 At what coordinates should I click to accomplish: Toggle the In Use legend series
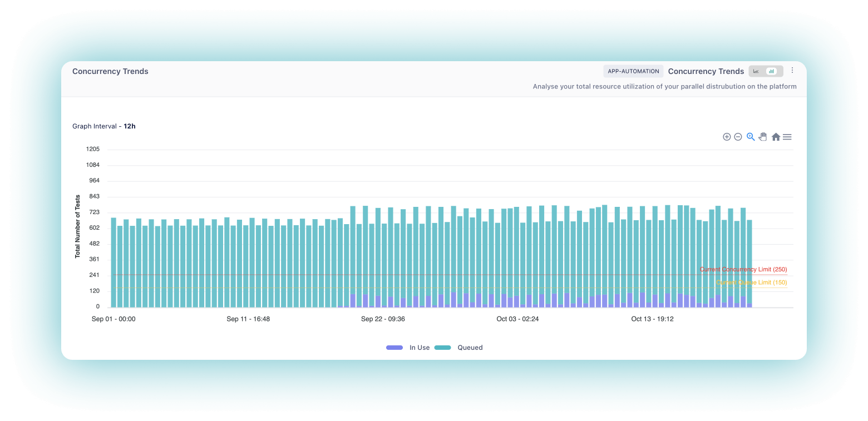[x=419, y=347]
